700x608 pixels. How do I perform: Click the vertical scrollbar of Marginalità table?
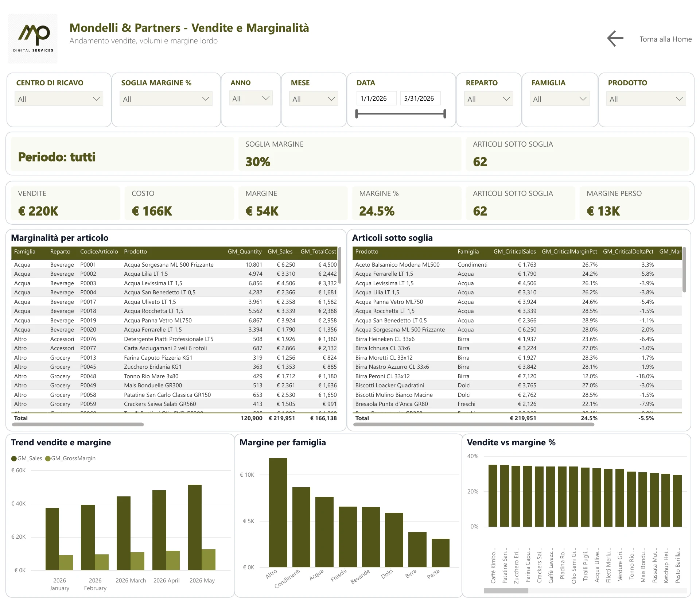point(340,266)
